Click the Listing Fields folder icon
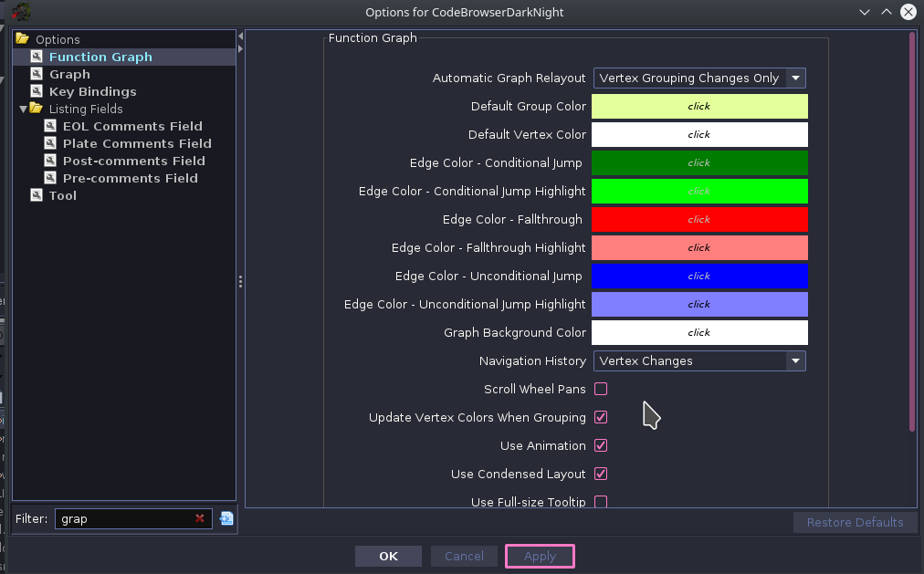This screenshot has width=924, height=574. tap(37, 109)
